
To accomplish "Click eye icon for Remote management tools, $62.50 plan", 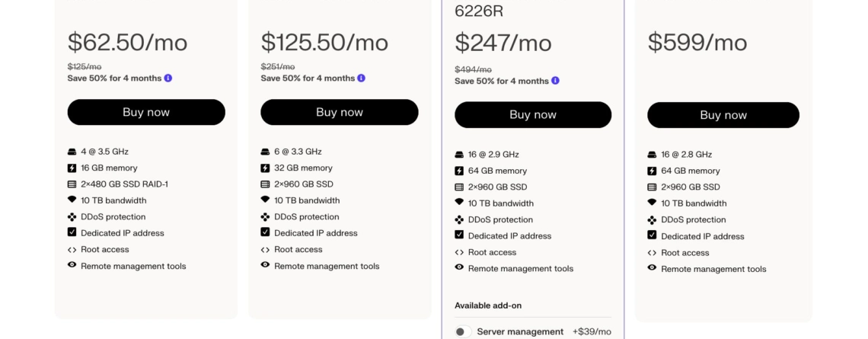I will 72,265.
